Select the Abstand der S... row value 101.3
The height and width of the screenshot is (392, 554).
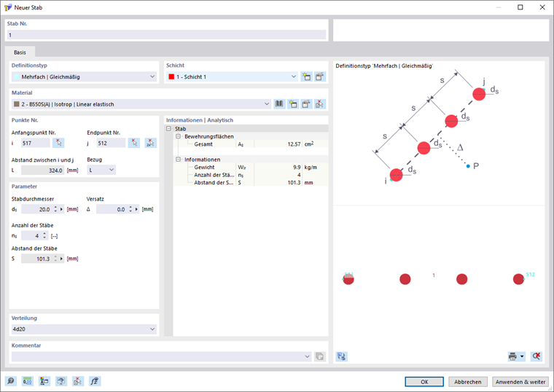278,183
